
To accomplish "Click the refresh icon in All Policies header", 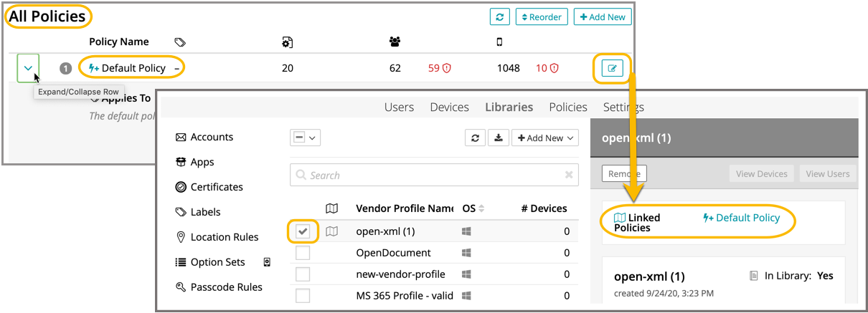I will [499, 16].
